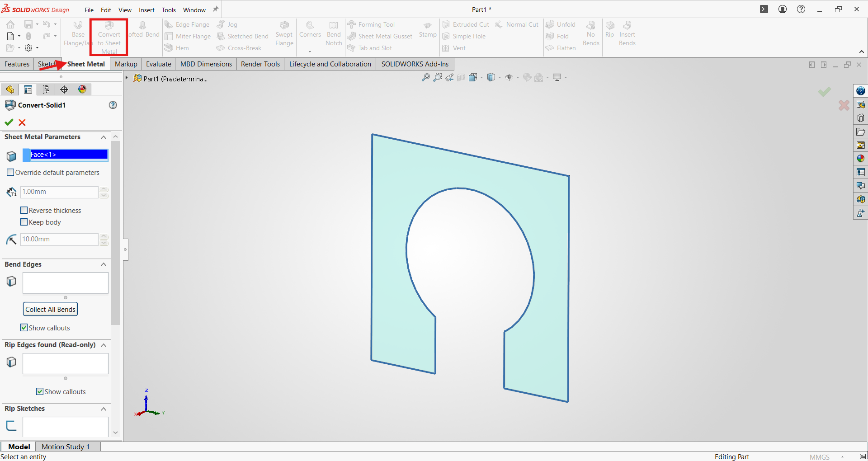Viewport: 868px width, 461px height.
Task: Click the Edge Flange tool
Action: coord(187,24)
